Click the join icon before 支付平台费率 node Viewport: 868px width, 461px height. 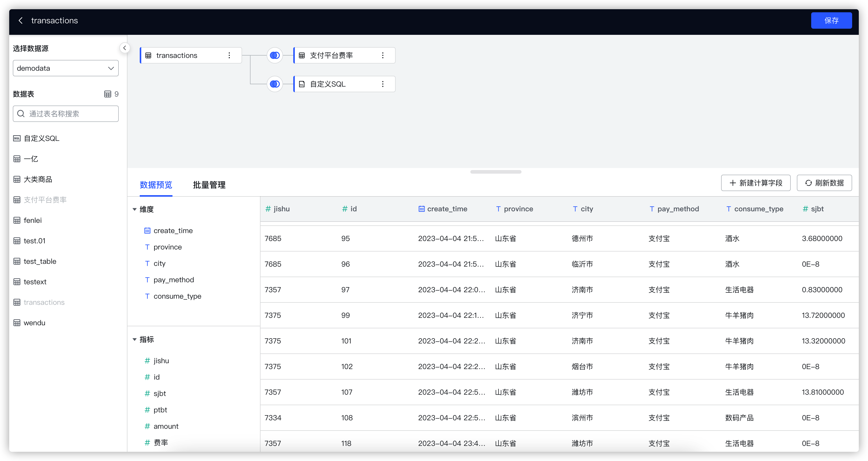click(x=275, y=55)
